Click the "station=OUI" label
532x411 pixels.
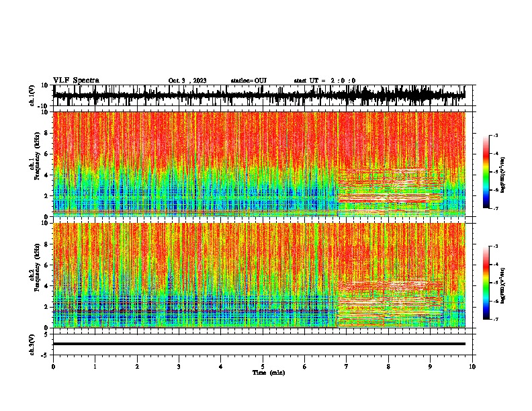point(249,81)
